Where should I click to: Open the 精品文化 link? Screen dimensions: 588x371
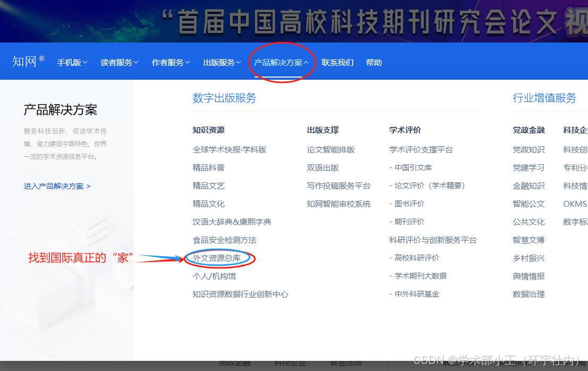coord(209,204)
